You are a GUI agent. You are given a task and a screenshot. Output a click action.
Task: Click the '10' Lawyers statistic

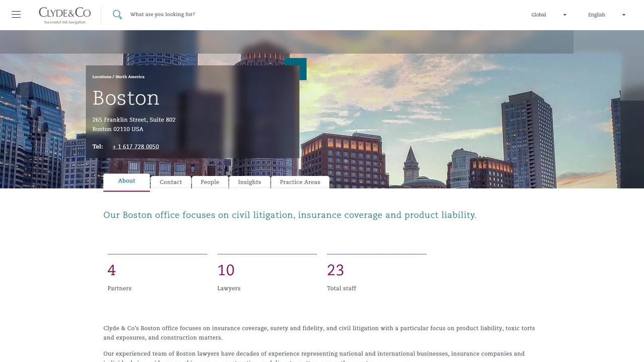(226, 270)
